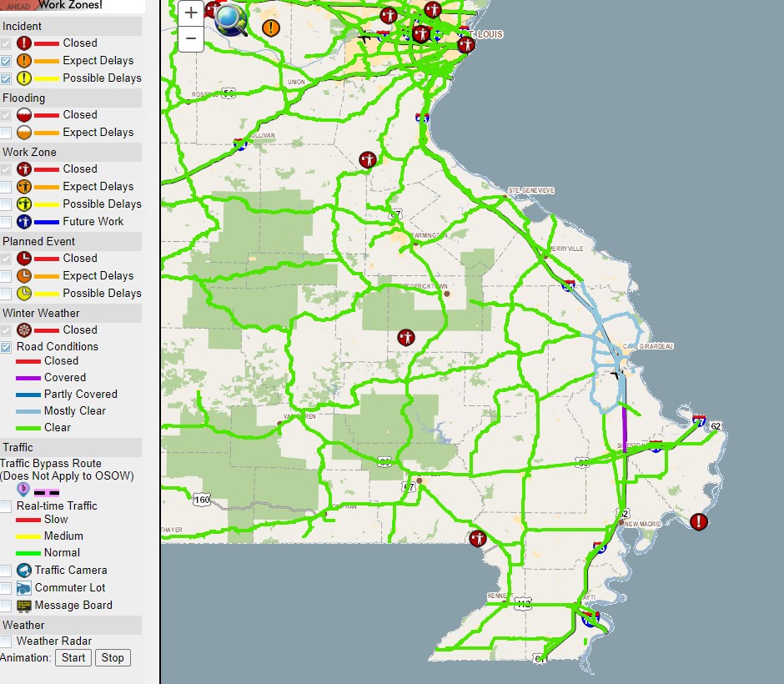Image resolution: width=784 pixels, height=684 pixels.
Task: Click the Traffic Bypass Route legend icon
Action: (23, 489)
